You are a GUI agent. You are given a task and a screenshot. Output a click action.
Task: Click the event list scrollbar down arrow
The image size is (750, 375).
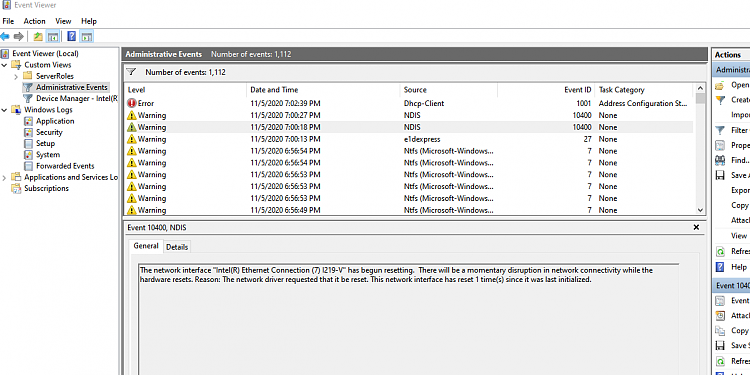700,210
